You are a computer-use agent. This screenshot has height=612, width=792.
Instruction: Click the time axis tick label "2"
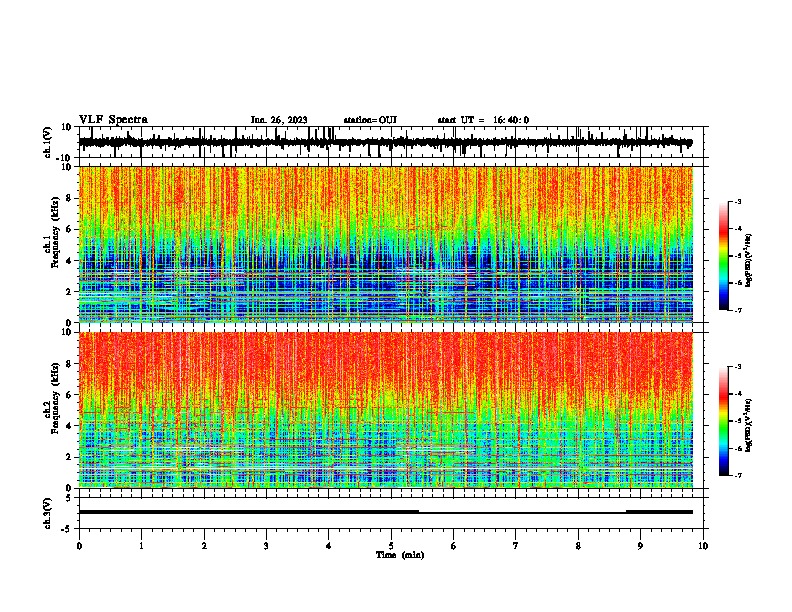[204, 546]
